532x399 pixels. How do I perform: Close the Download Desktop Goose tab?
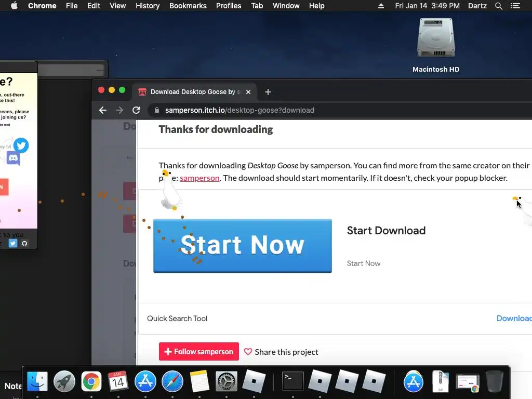click(248, 92)
